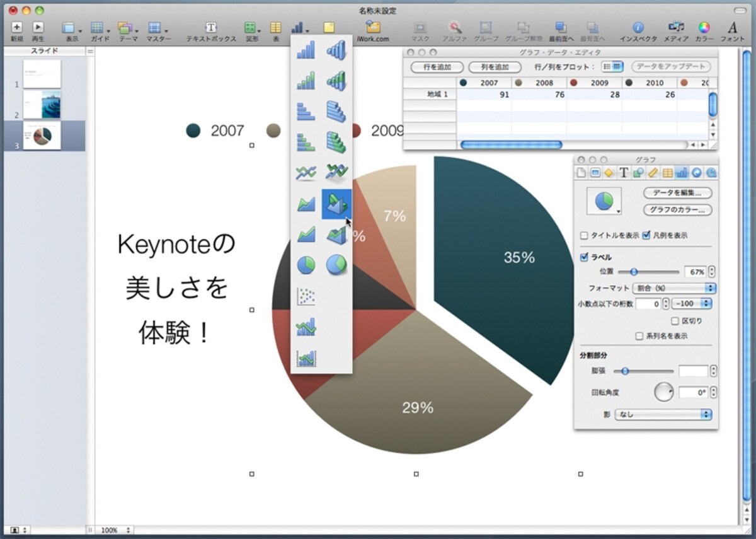Open the テーマ themes dropdown

coord(127,28)
